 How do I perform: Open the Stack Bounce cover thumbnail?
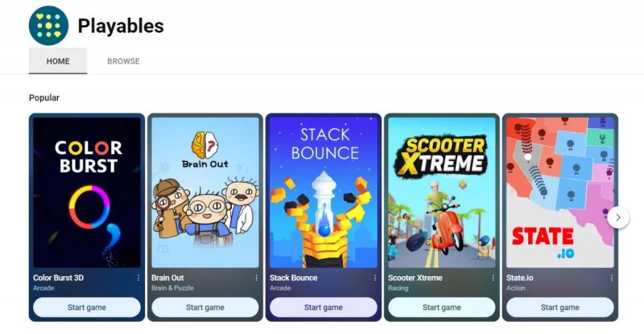pos(324,192)
